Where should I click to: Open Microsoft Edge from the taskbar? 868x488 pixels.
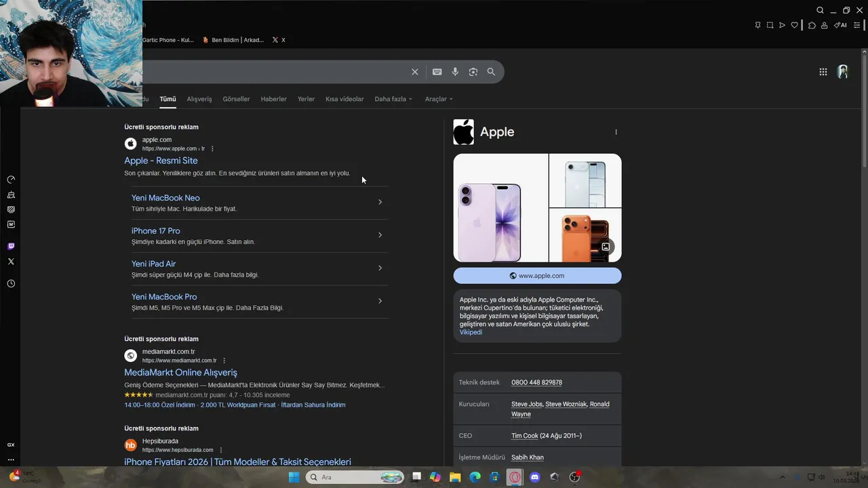(475, 477)
